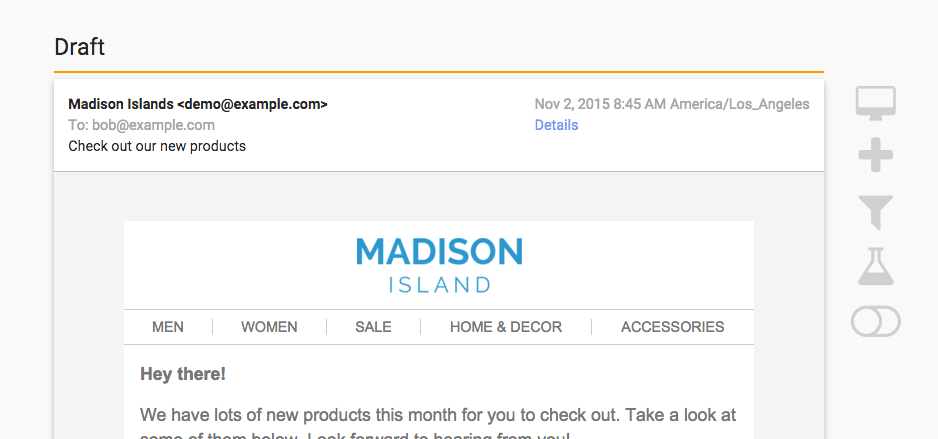Select WOMEN in the navigation bar
The height and width of the screenshot is (439, 938).
pyautogui.click(x=269, y=327)
